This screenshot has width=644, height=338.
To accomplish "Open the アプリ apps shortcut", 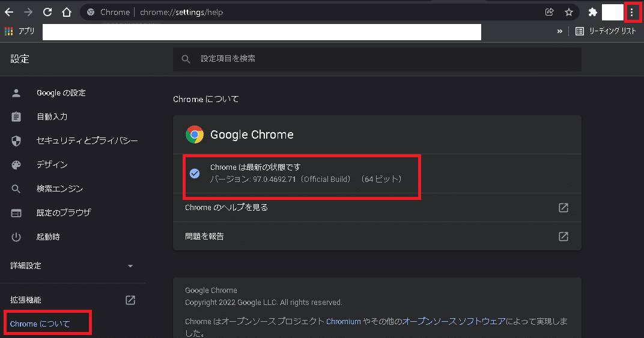I will click(x=19, y=31).
